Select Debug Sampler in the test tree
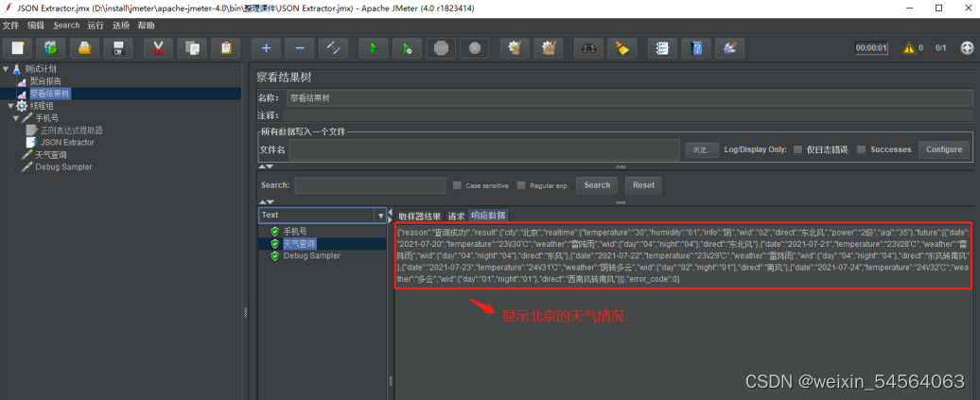Viewport: 980px width, 400px height. point(63,166)
